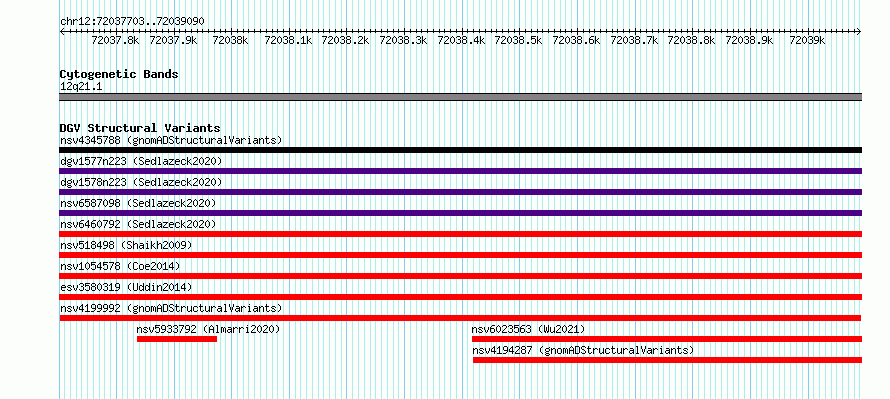Open variant label dgv1578n223 (Sedlazeck2020)

(141, 182)
